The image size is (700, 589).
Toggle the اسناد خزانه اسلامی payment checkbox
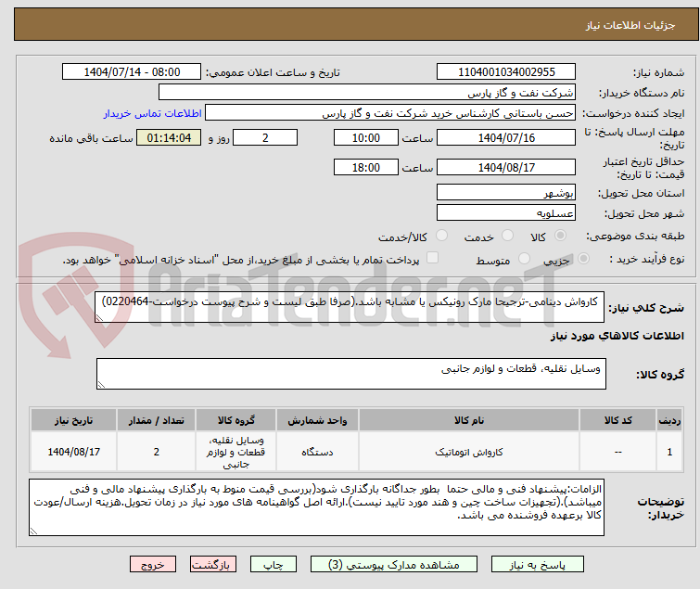(432, 258)
